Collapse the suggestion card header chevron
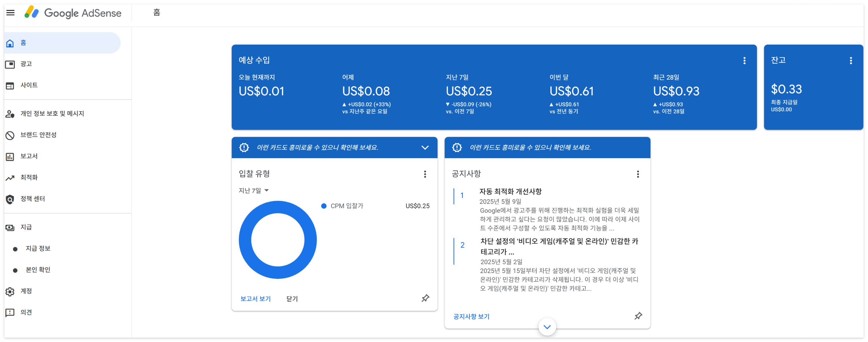868x342 pixels. pos(425,147)
